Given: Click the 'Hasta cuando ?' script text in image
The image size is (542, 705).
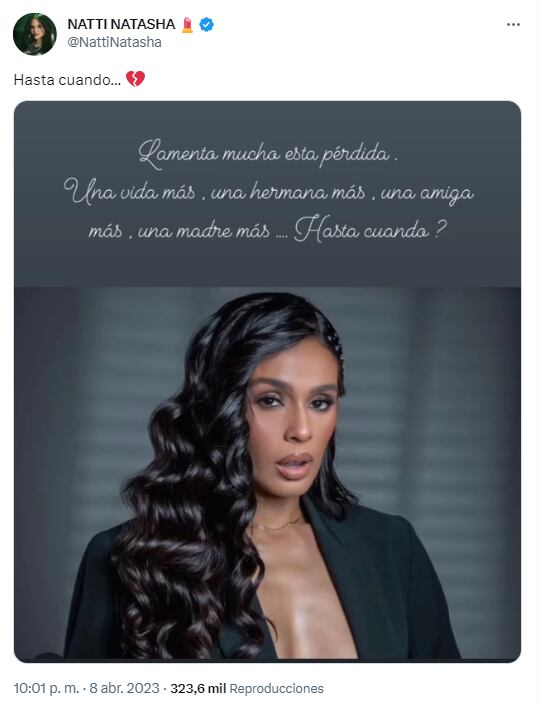Looking at the screenshot, I should click(x=370, y=231).
